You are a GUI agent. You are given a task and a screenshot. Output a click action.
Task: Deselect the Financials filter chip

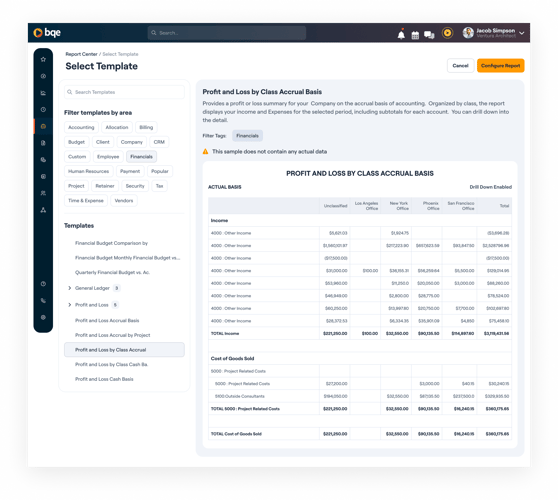point(141,157)
